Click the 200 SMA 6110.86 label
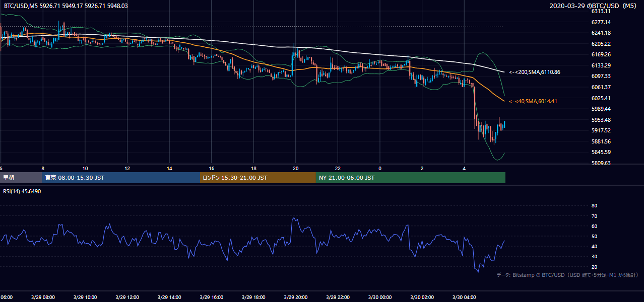 tap(535, 72)
